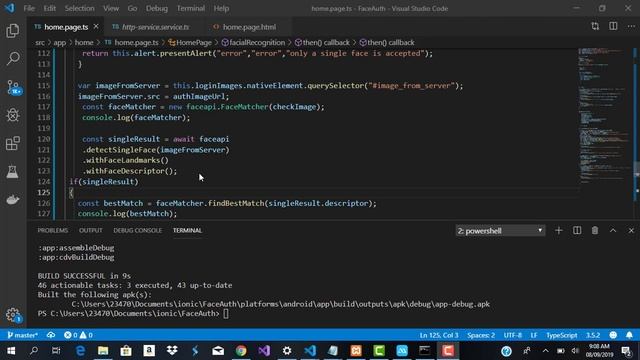Image resolution: width=640 pixels, height=360 pixels.
Task: Open the Debug menu
Action: [157, 8]
